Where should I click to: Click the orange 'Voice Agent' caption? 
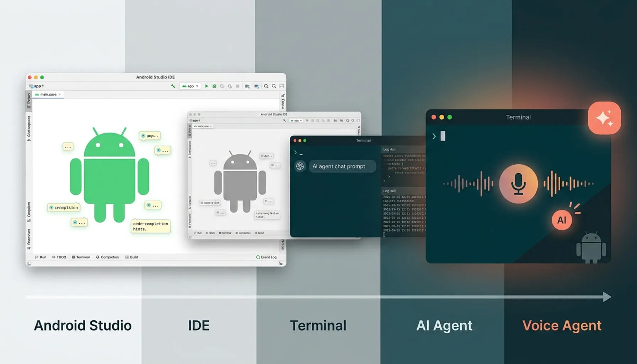pyautogui.click(x=562, y=326)
